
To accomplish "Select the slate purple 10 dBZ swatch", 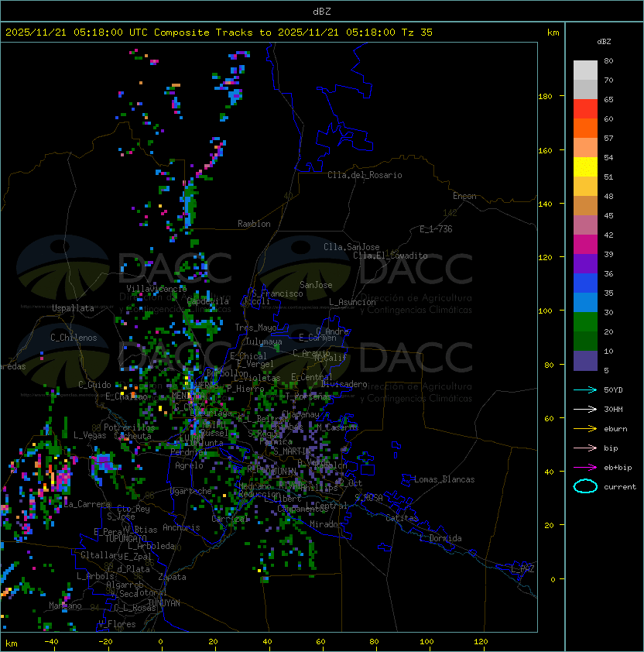I will [x=585, y=361].
